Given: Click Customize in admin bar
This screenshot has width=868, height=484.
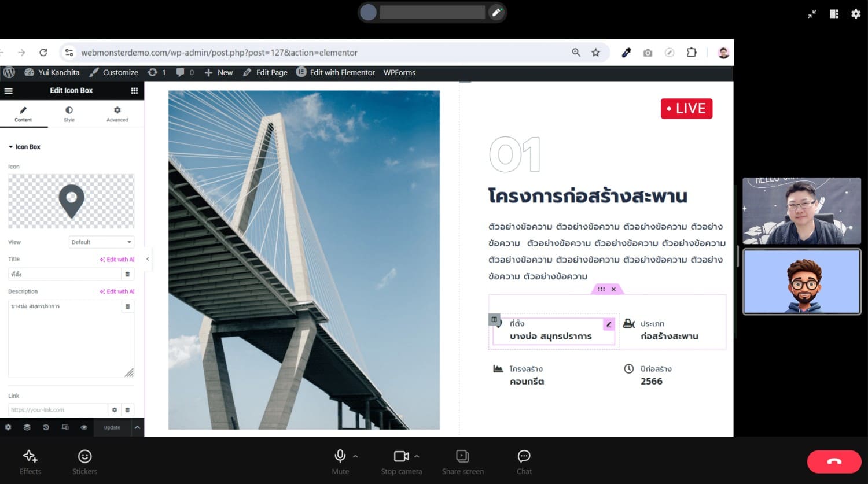Looking at the screenshot, I should (x=114, y=72).
